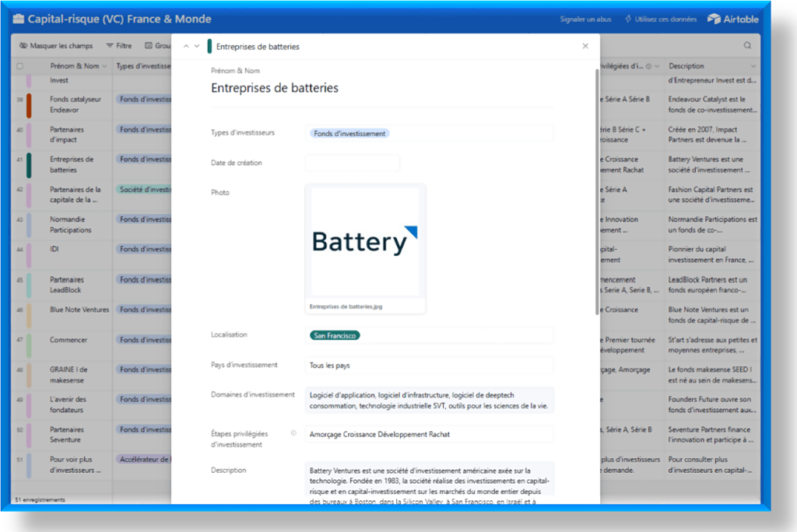
Task: Toggle the select-all checkbox in table header
Action: coord(19,66)
